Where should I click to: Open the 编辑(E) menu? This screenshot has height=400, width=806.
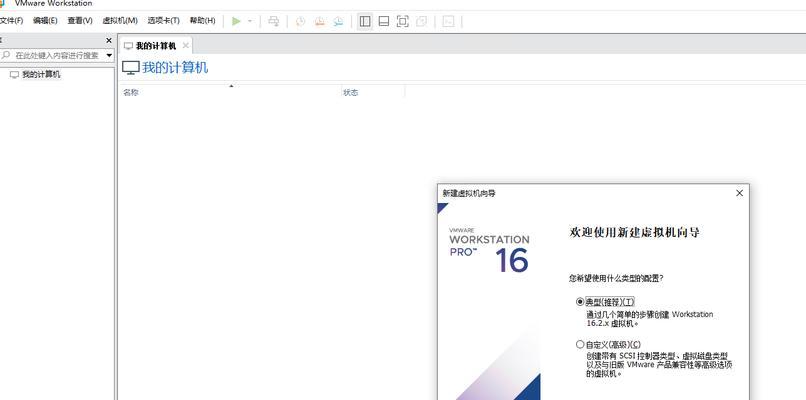point(45,21)
